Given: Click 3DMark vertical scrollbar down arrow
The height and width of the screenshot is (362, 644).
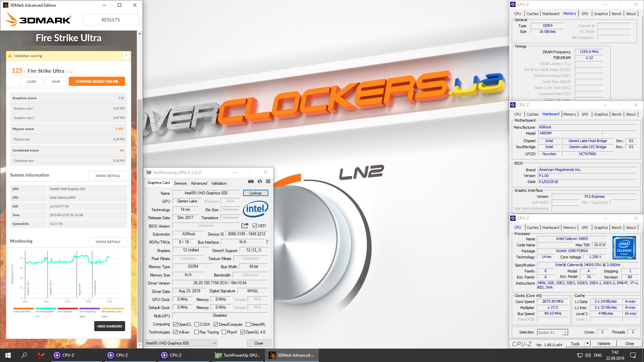Looking at the screenshot, I should tap(140, 345).
